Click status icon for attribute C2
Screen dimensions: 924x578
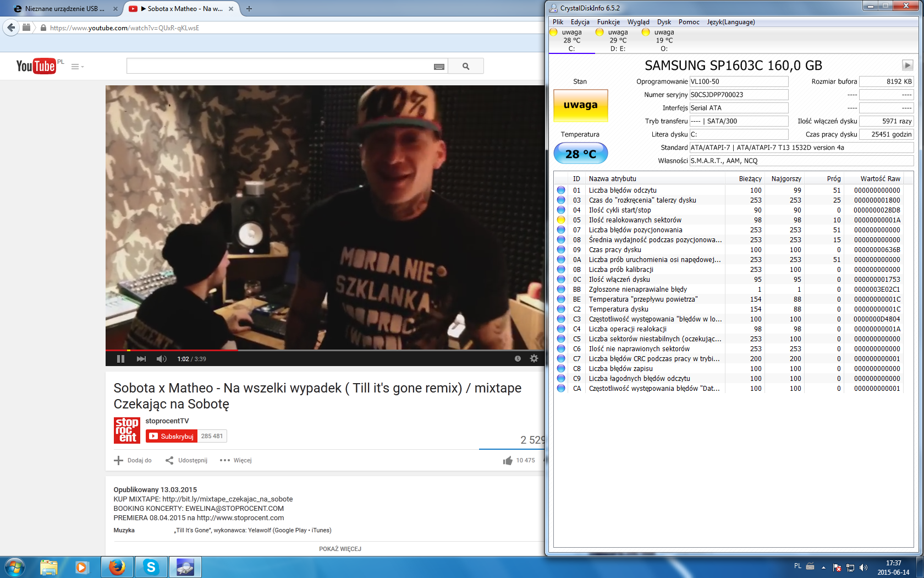(561, 309)
